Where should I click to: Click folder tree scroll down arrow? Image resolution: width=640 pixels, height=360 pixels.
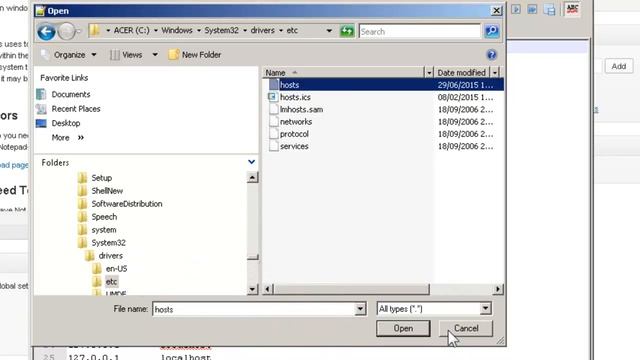[252, 289]
